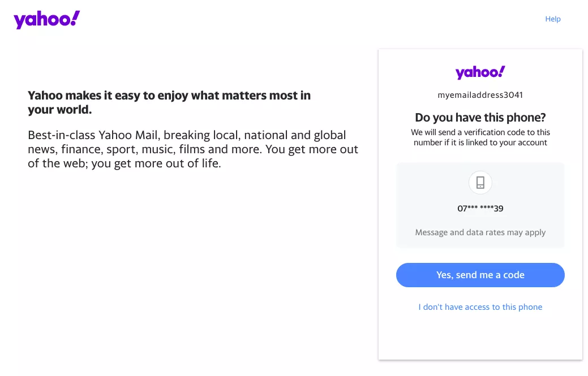Open the Help link
The image size is (588, 376).
tap(552, 19)
